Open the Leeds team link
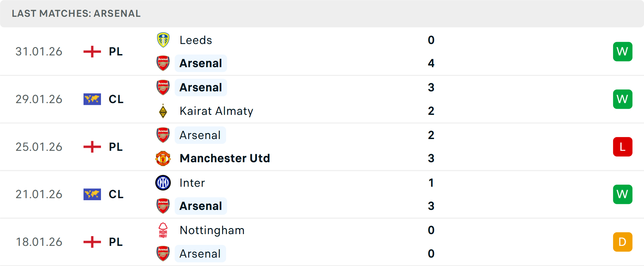Image resolution: width=644 pixels, height=266 pixels. (196, 40)
